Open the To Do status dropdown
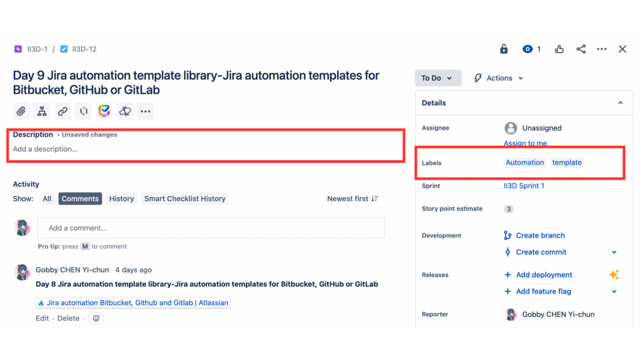The width and height of the screenshot is (644, 362). point(438,78)
